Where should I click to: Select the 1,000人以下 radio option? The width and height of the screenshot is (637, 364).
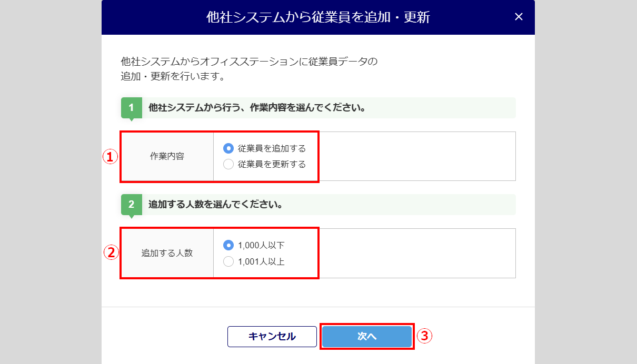click(228, 245)
